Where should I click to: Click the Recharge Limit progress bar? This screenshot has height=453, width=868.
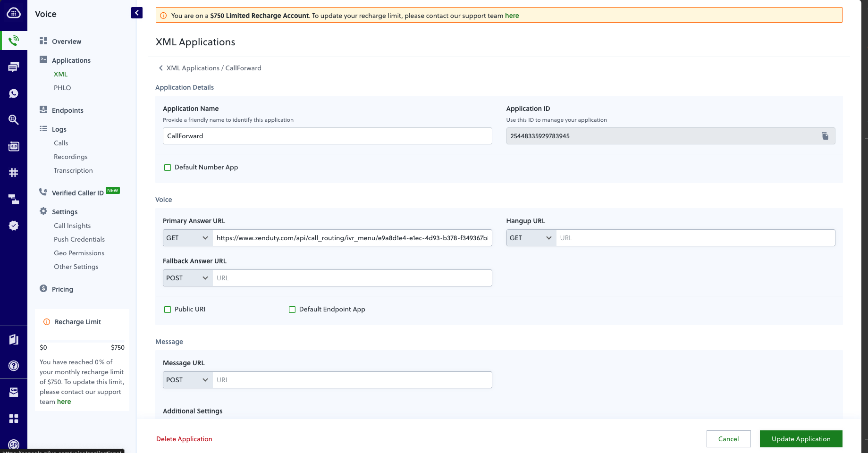coord(82,340)
